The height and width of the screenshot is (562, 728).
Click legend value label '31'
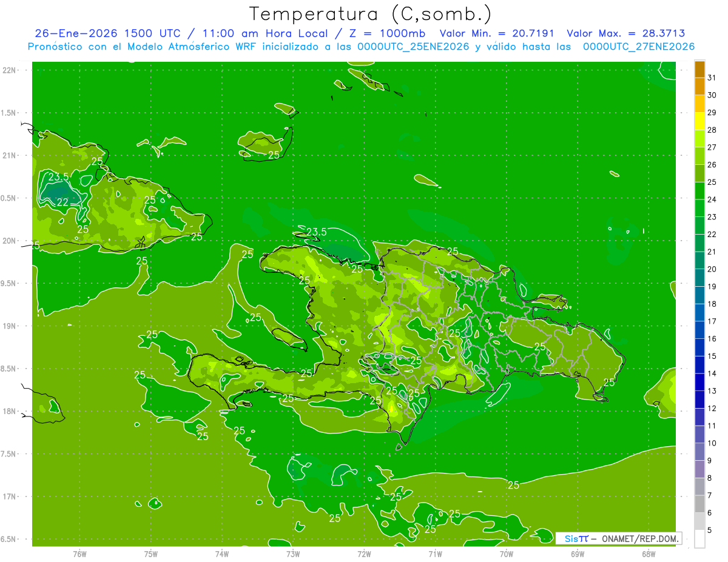coord(712,78)
